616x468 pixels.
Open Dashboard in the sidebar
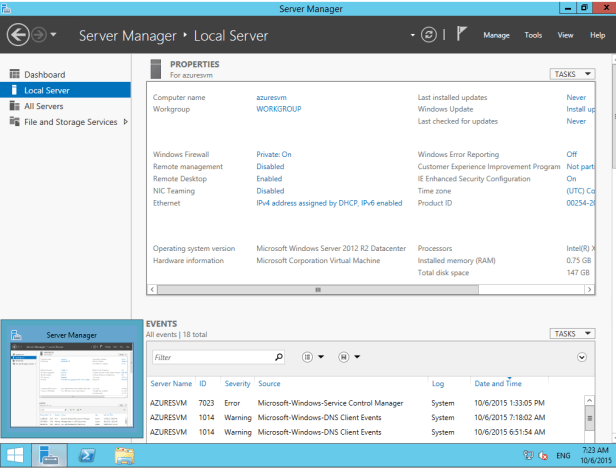tap(44, 74)
